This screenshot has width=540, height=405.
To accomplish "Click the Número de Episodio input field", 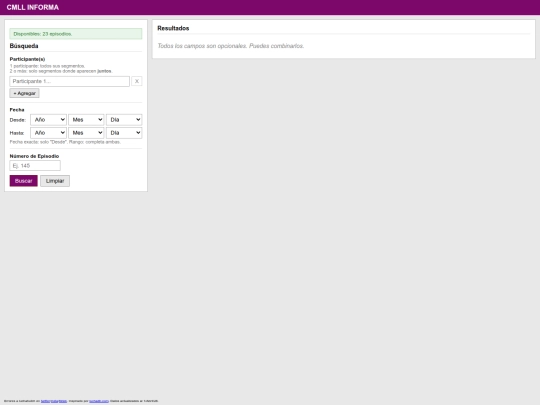I will (x=35, y=166).
